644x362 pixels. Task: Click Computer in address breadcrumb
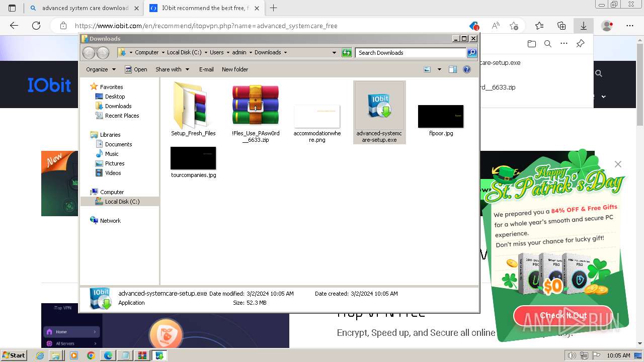146,52
